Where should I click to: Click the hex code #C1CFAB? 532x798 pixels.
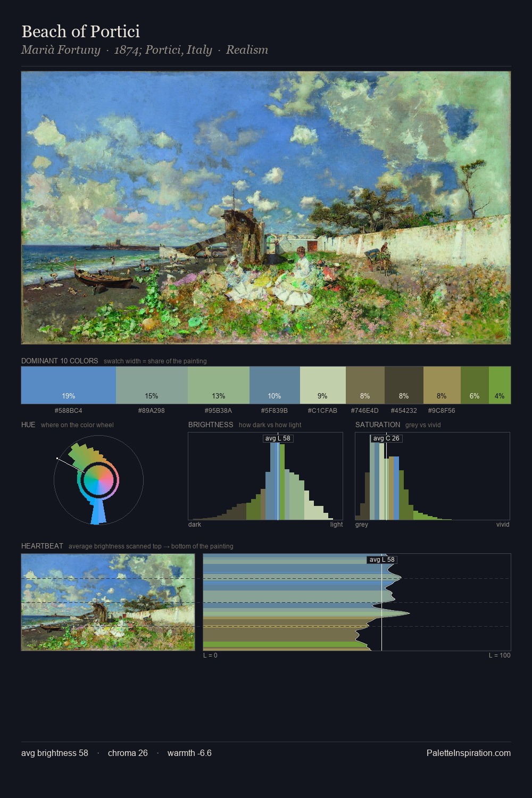pyautogui.click(x=323, y=411)
